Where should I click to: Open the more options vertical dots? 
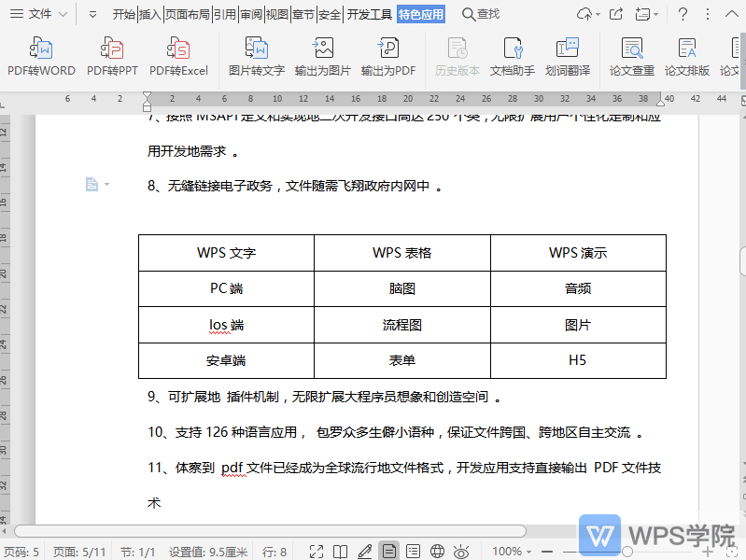pyautogui.click(x=708, y=14)
